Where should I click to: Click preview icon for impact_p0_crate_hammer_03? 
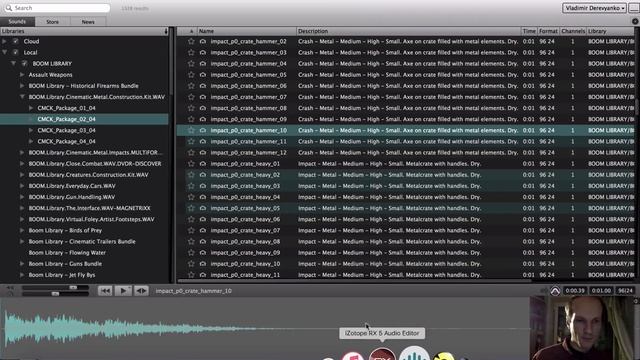203,52
